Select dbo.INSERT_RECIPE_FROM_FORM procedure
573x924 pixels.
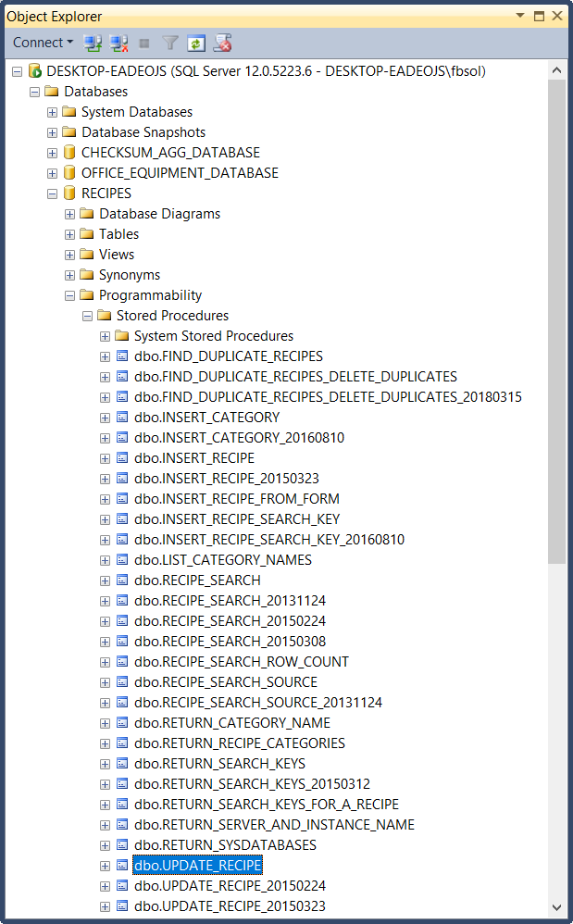[x=237, y=499]
